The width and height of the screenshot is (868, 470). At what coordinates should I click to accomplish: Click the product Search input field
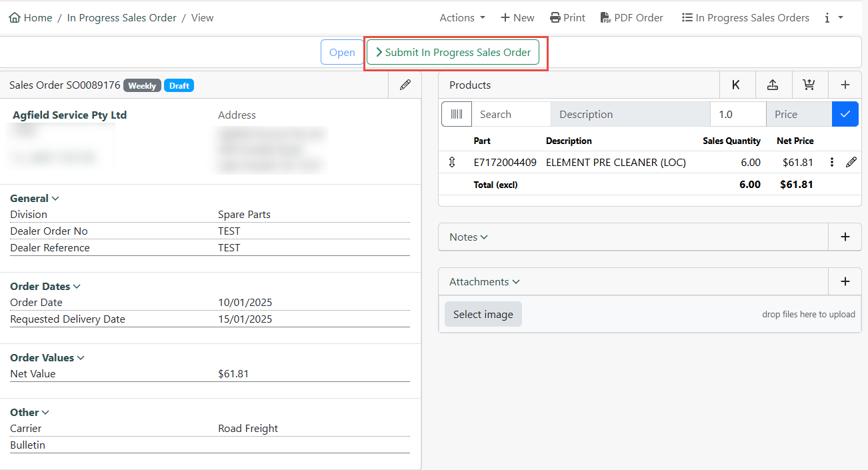click(511, 114)
